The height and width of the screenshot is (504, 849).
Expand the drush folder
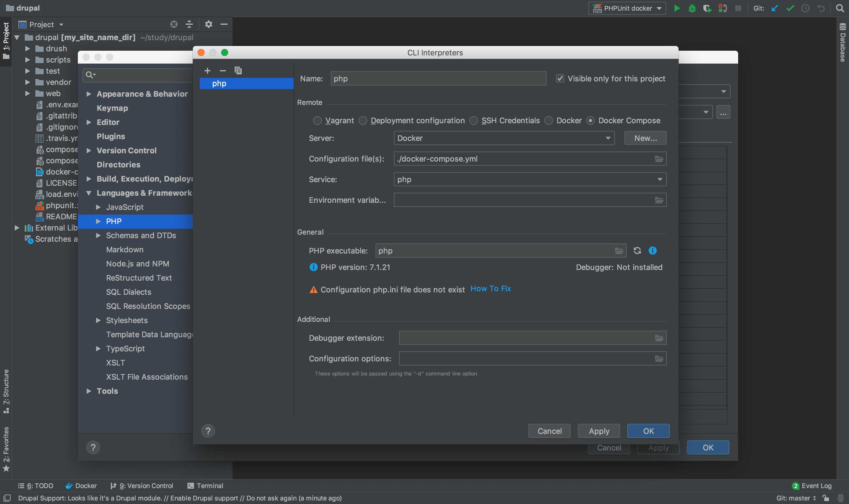28,49
